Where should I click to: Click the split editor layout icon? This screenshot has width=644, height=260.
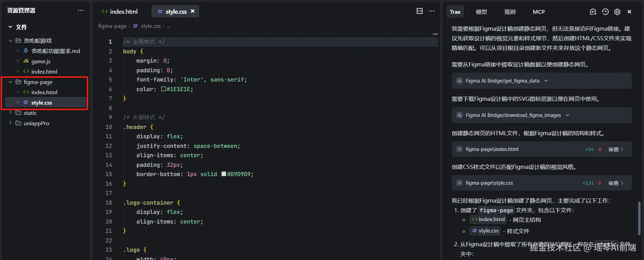tap(419, 11)
